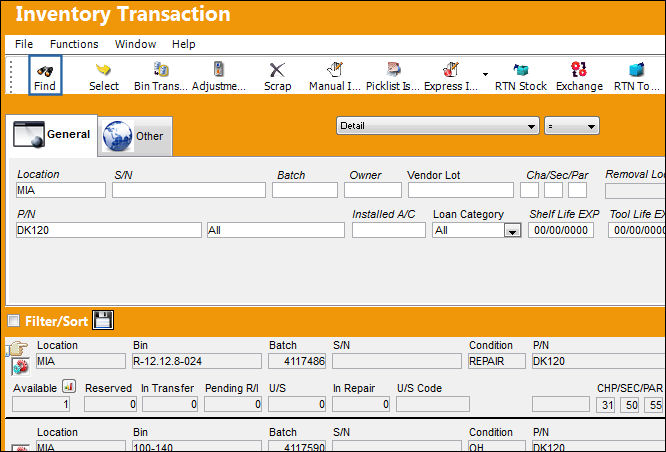Click the Installed A/C input field
This screenshot has height=452, width=666.
point(389,230)
